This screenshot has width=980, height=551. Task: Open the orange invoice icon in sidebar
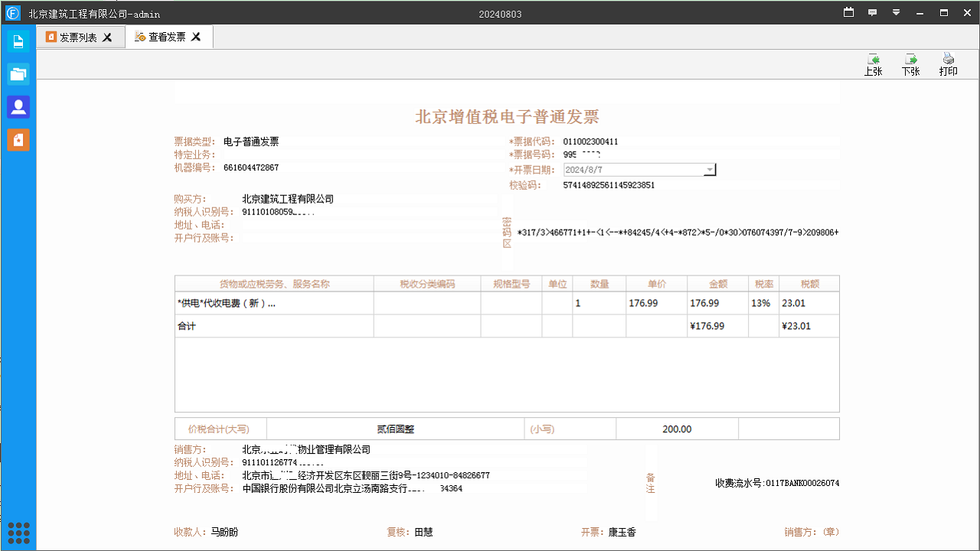click(x=18, y=139)
